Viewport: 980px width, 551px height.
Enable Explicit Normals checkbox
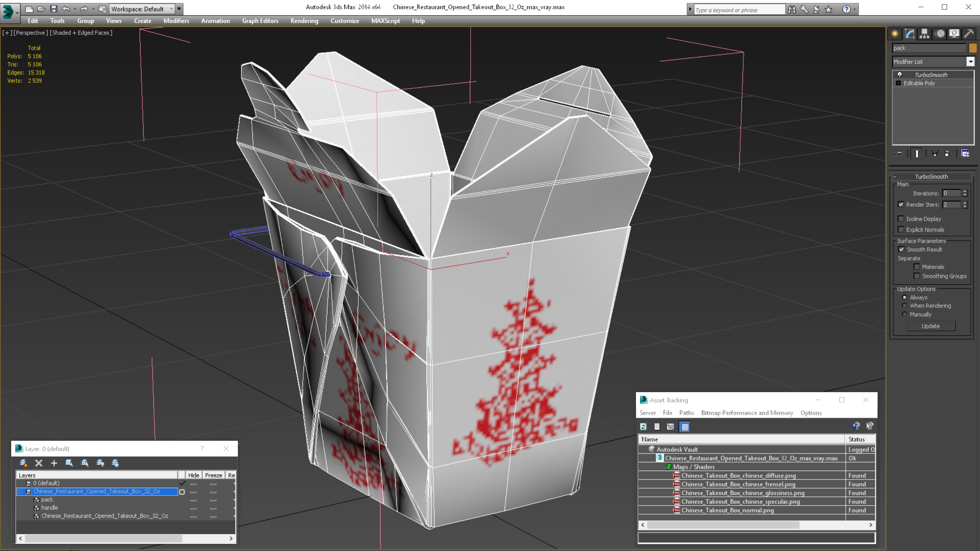coord(901,229)
